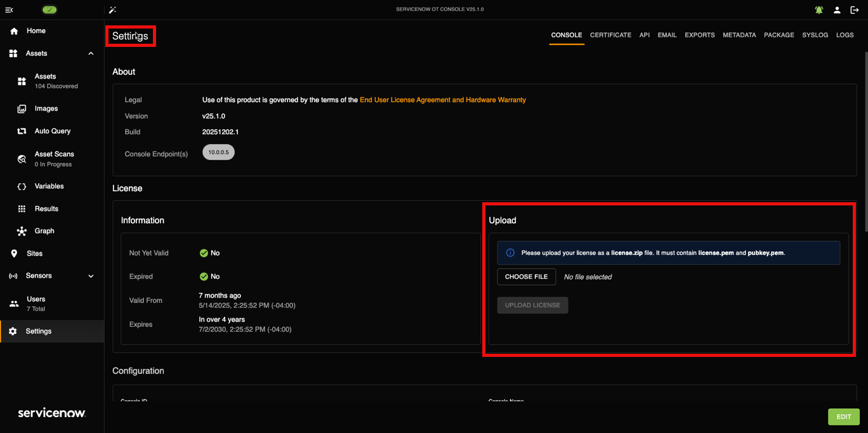Collapse the sidebar menu icon

tap(9, 10)
